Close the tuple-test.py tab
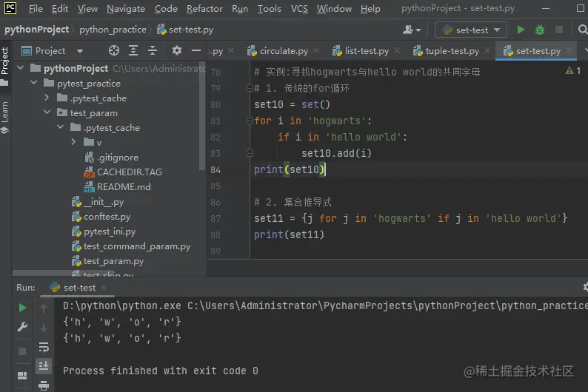Viewport: 588px width, 392px height. pos(487,50)
